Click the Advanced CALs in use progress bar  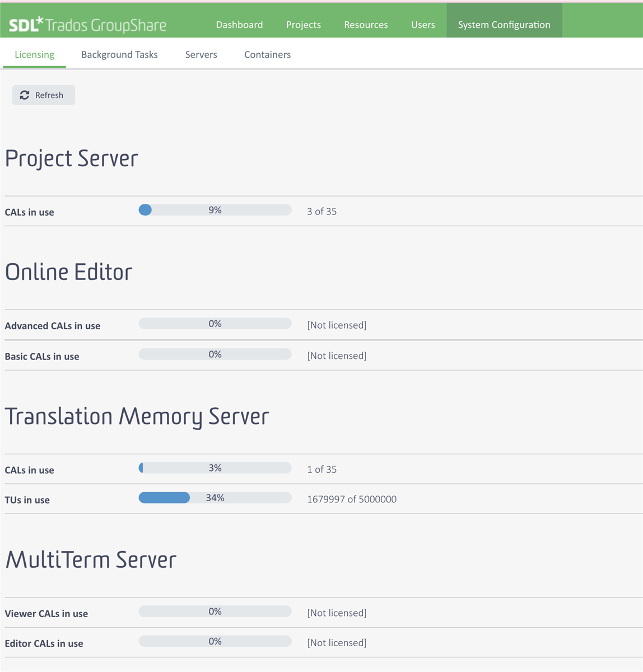point(215,324)
